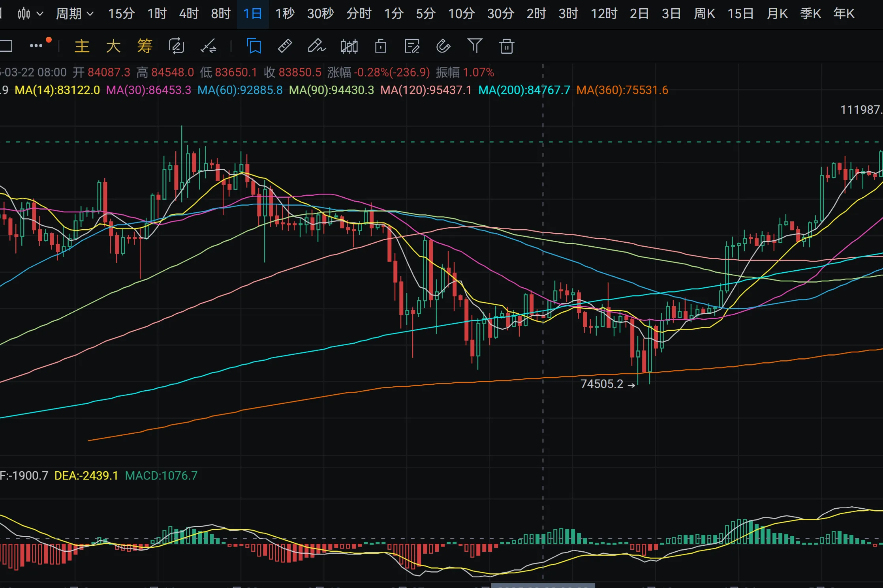Show the 15日 chart interval

740,14
